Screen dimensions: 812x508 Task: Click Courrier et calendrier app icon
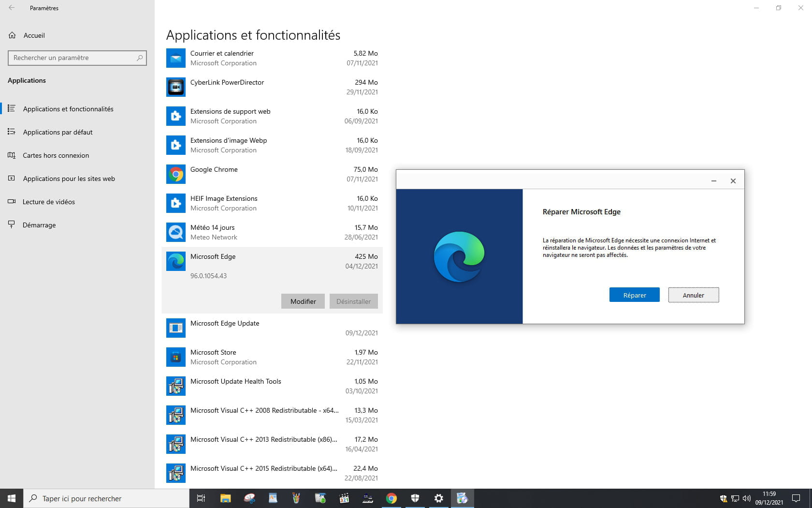pyautogui.click(x=176, y=58)
